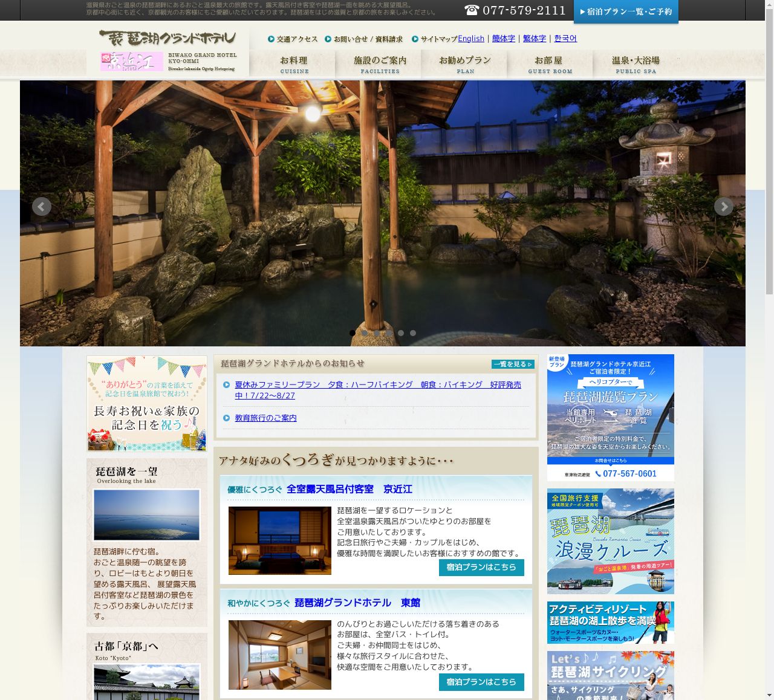Open the 長寿お祝い&家族の記念日 banner
Image resolution: width=774 pixels, height=700 pixels.
click(147, 403)
